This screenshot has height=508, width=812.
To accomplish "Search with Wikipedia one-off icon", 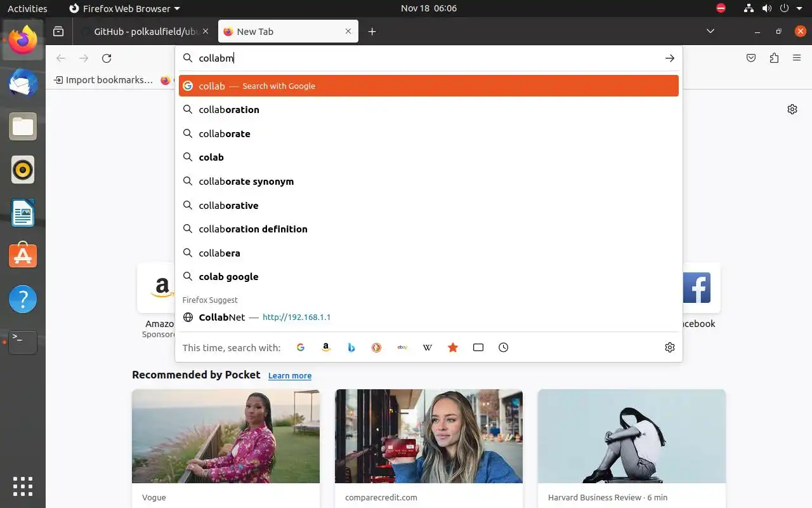I will point(428,347).
